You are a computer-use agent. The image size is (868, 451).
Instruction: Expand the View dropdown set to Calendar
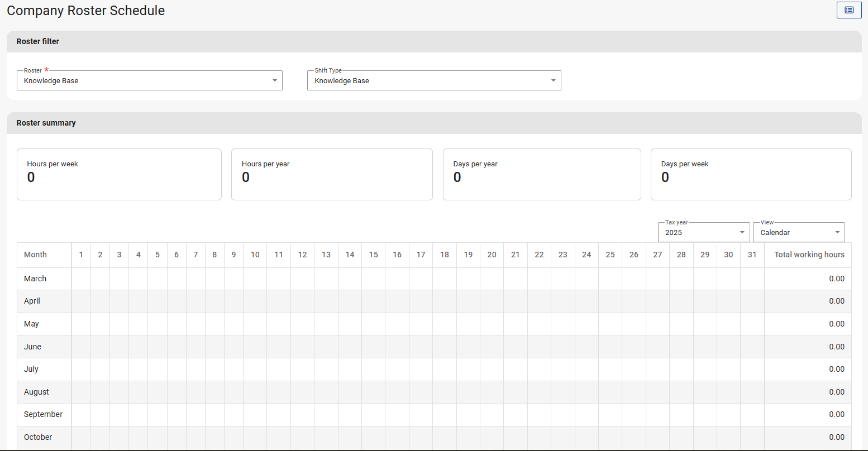798,232
